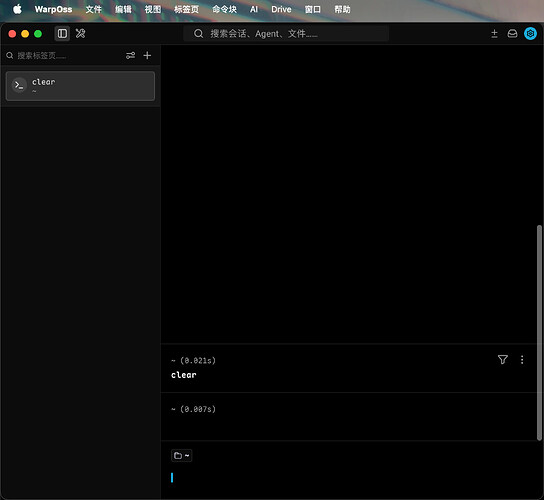Open the 视图 menu
Viewport: 544px width, 500px height.
click(153, 9)
